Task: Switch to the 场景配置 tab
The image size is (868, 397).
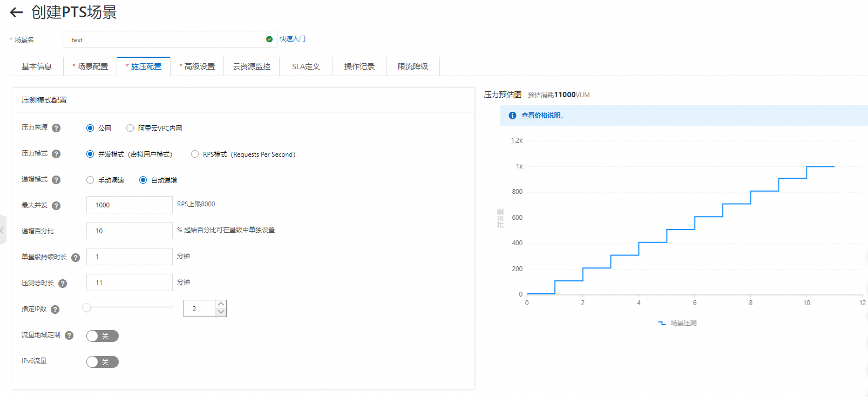Action: pos(90,66)
